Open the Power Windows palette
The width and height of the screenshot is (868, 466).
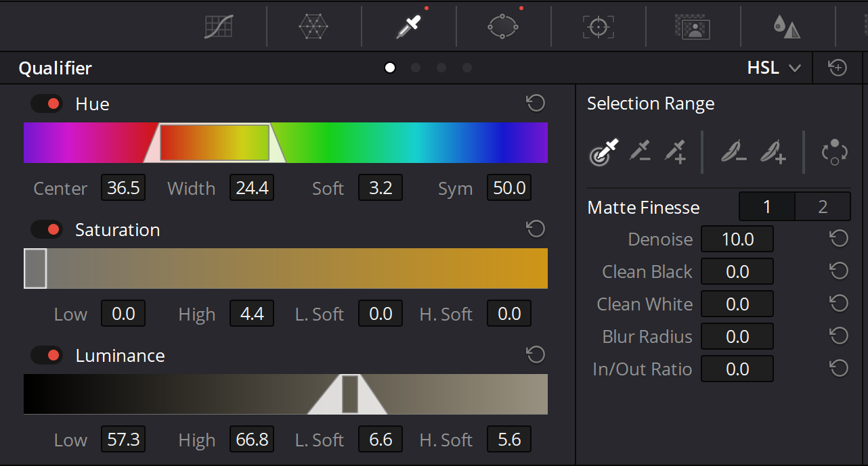[503, 26]
